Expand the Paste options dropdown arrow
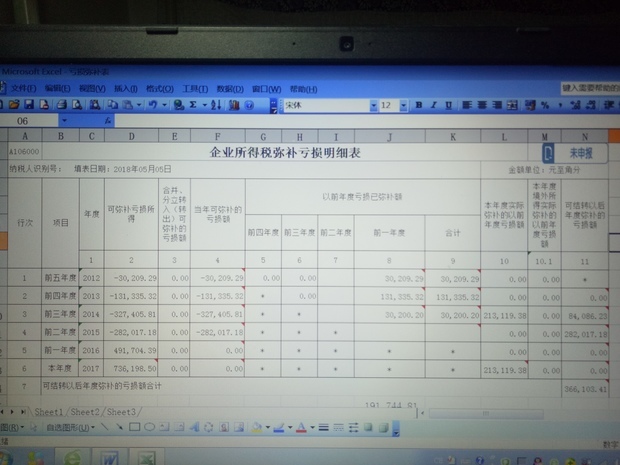This screenshot has width=620, height=465. point(139,105)
